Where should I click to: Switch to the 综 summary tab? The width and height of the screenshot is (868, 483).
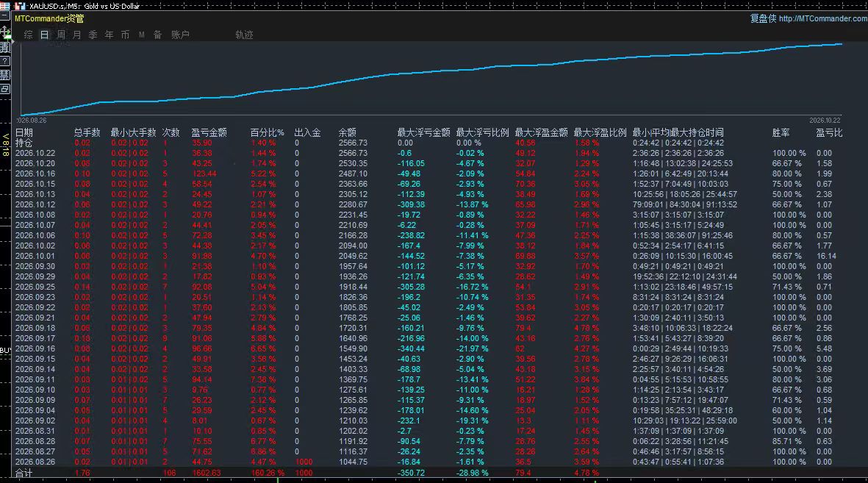28,35
